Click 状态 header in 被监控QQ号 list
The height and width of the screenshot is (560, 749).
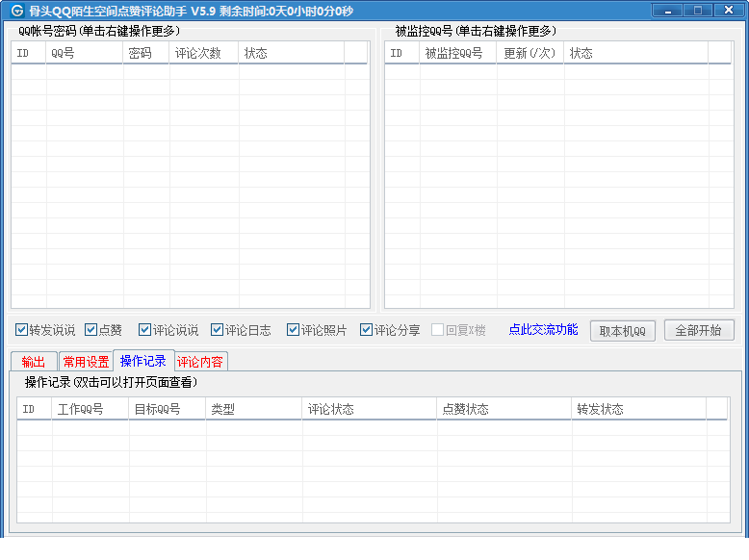[x=635, y=53]
